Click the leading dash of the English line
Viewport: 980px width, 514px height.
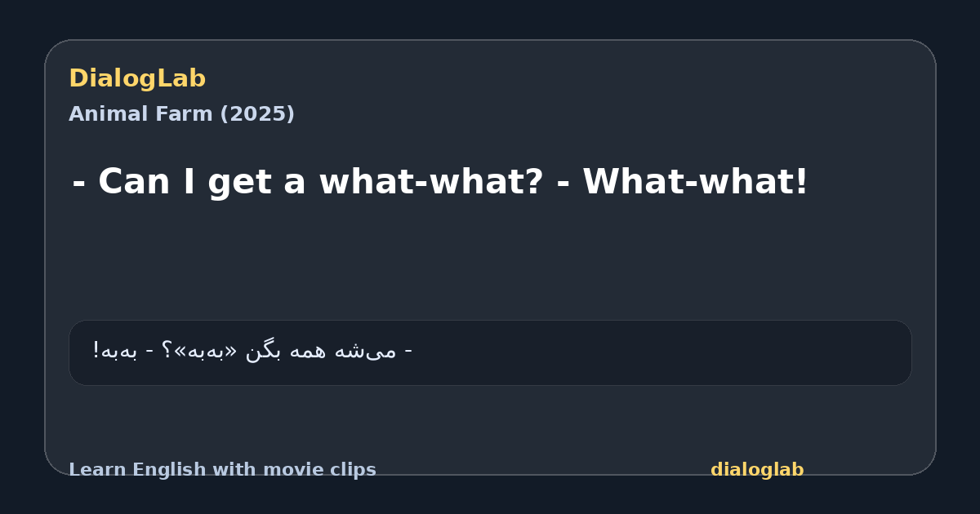pyautogui.click(x=79, y=183)
